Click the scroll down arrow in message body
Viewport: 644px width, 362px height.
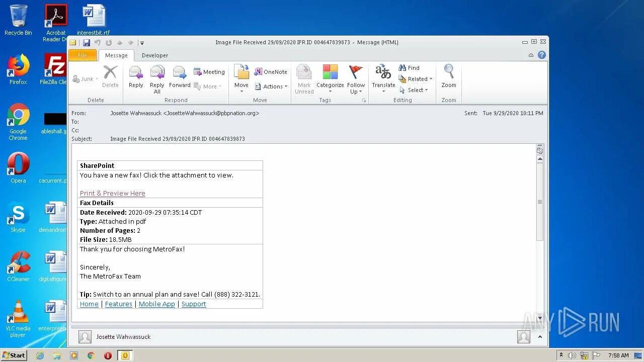540,318
